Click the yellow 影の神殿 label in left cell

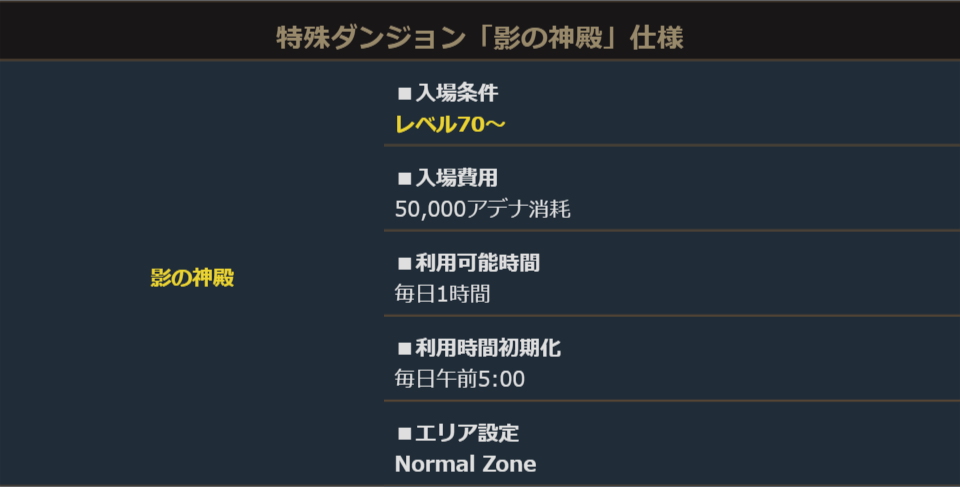[192, 278]
